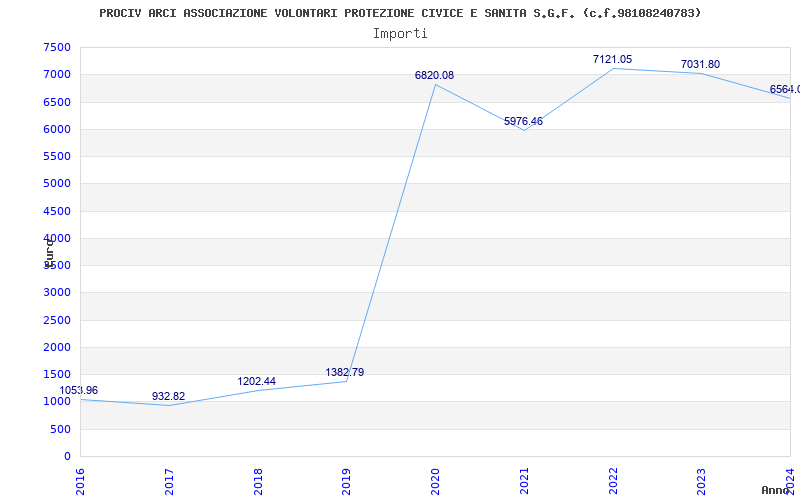The width and height of the screenshot is (800, 500).
Task: Click the "Anno" x-axis title
Action: point(777,490)
